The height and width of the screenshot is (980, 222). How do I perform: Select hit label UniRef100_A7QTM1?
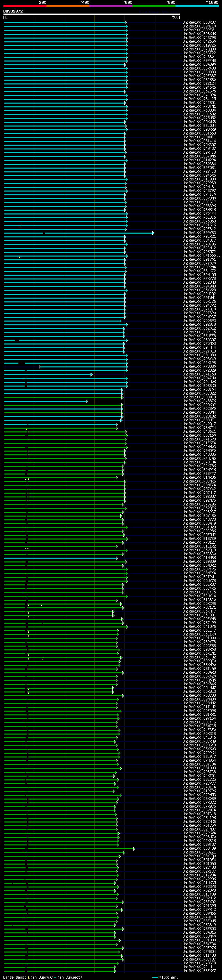point(199,106)
